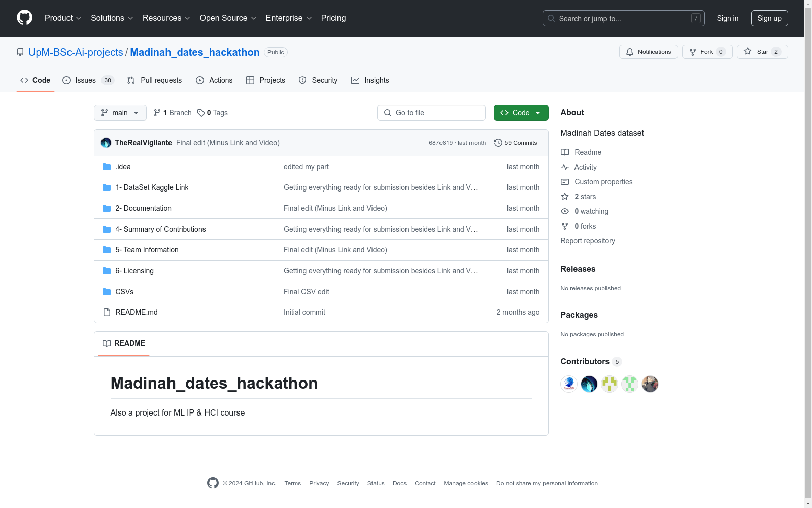Click the Search or jump to field
The width and height of the screenshot is (812, 508).
pos(624,18)
